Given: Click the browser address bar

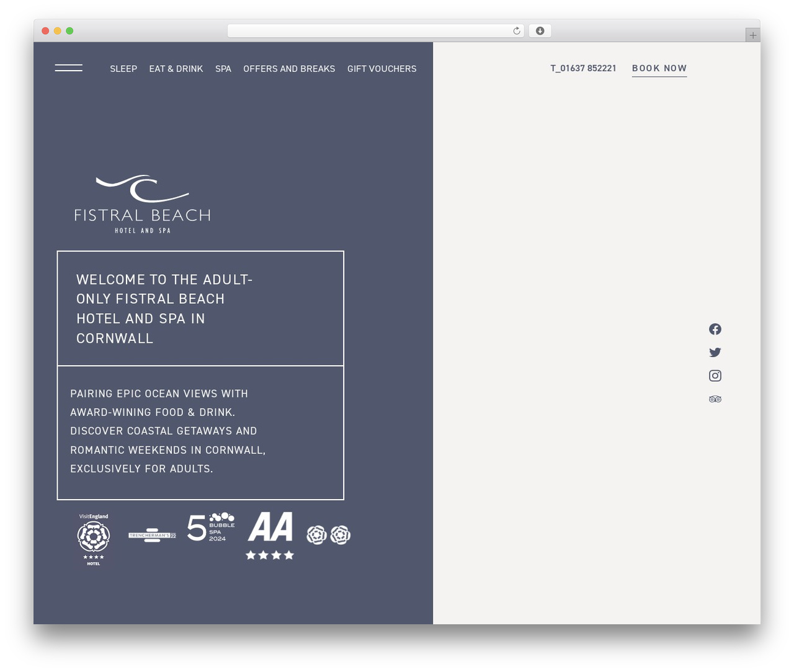Looking at the screenshot, I should pyautogui.click(x=375, y=31).
